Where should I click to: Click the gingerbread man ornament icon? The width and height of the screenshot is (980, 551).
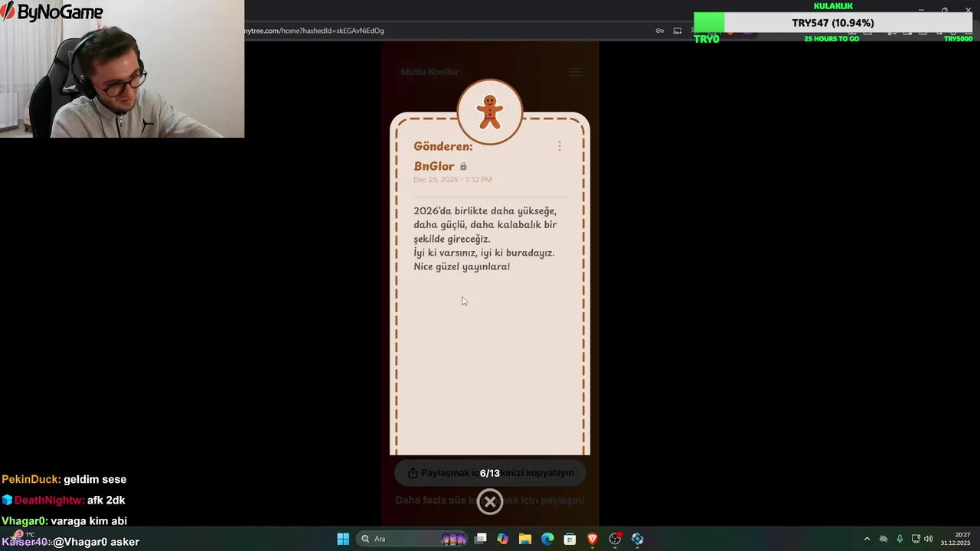(490, 112)
